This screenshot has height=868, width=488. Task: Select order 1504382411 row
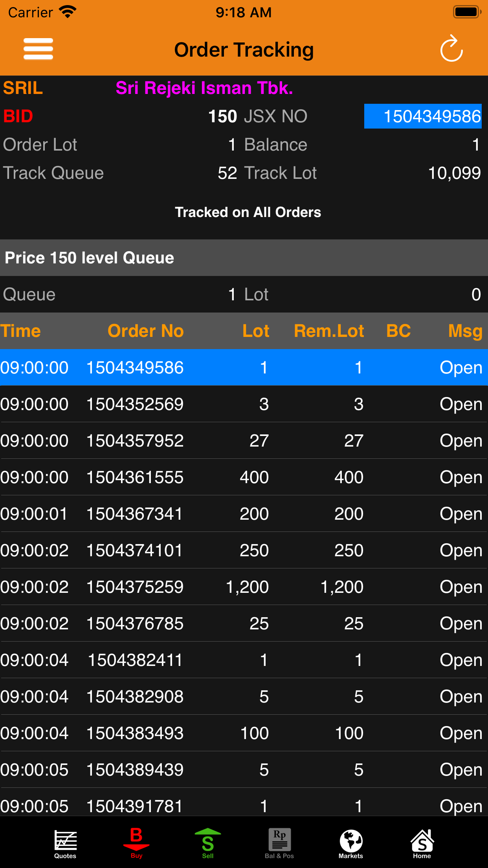pos(244,660)
